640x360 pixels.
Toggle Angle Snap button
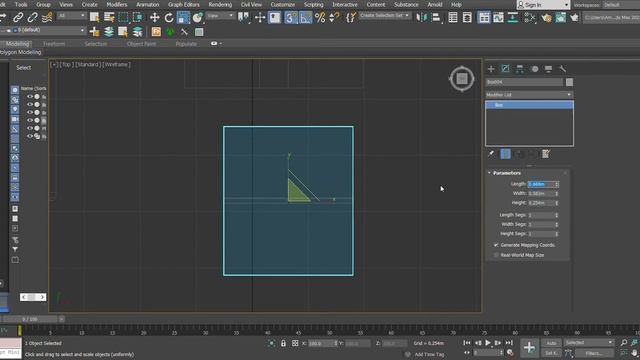pyautogui.click(x=306, y=18)
